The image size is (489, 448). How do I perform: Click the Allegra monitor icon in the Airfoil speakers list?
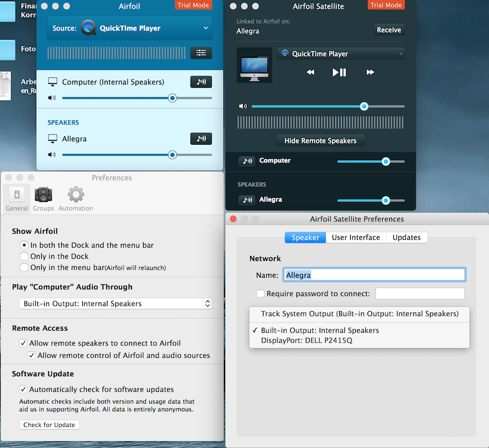pos(52,139)
